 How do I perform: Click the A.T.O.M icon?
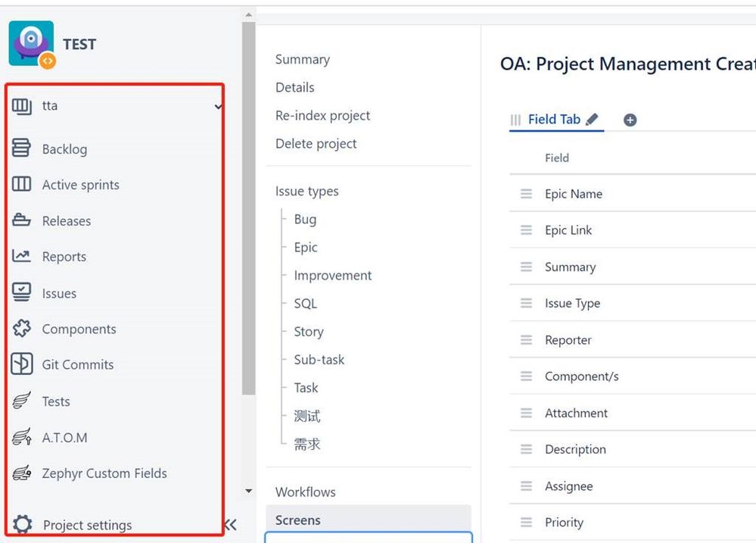point(22,436)
